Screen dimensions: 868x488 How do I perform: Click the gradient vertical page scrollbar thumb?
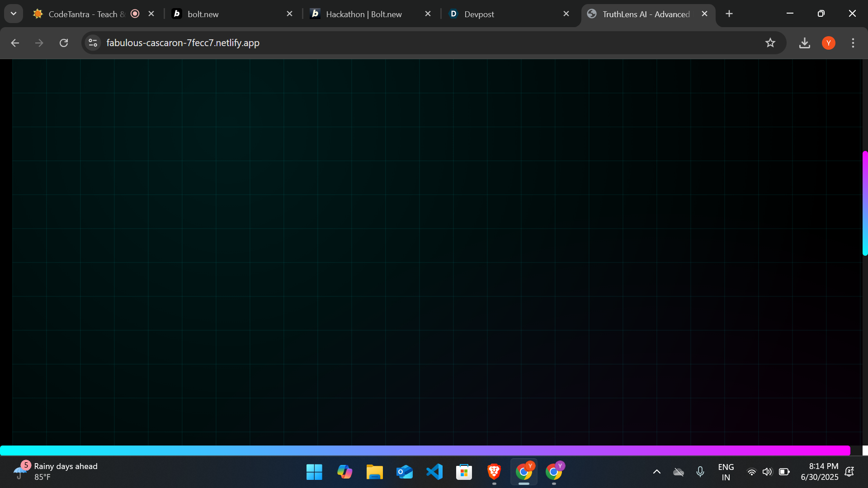864,203
